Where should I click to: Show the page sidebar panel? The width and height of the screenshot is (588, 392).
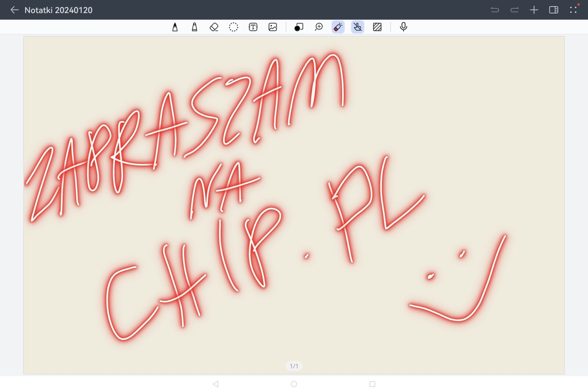click(x=553, y=10)
